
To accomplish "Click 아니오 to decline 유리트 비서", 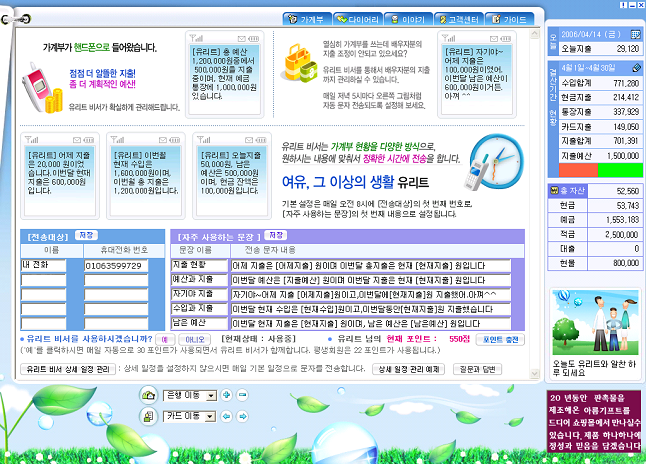I will tap(195, 340).
